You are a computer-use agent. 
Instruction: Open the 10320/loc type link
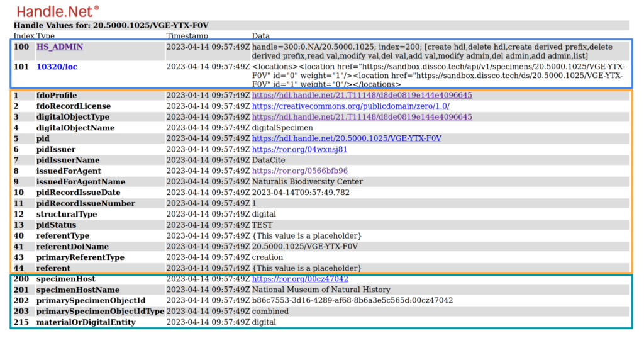57,67
